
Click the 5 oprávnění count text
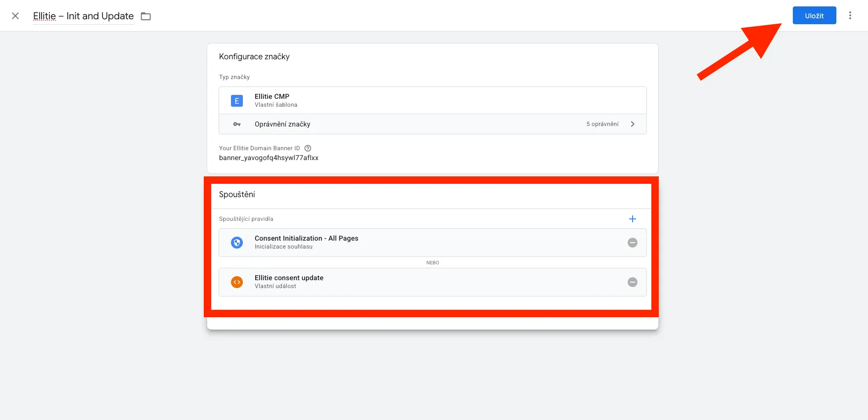[602, 124]
